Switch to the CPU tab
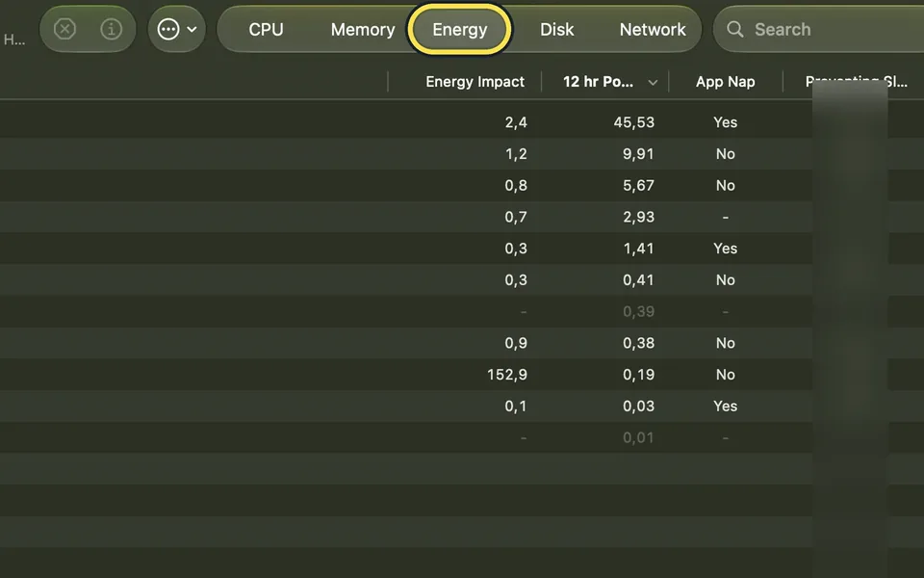924x578 pixels. pos(266,30)
